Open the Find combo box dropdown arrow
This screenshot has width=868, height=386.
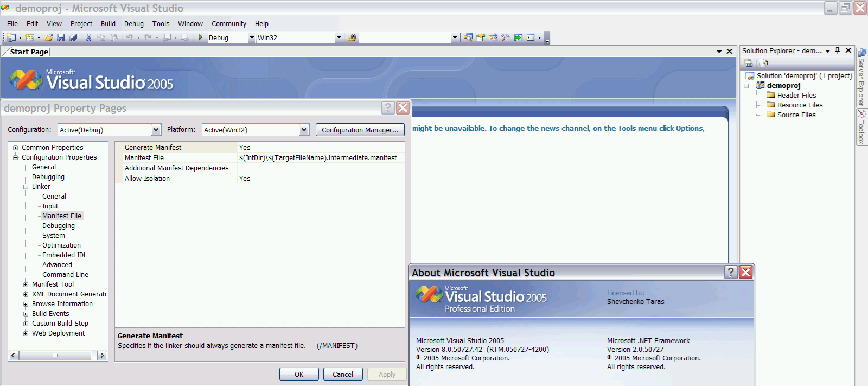pyautogui.click(x=455, y=38)
